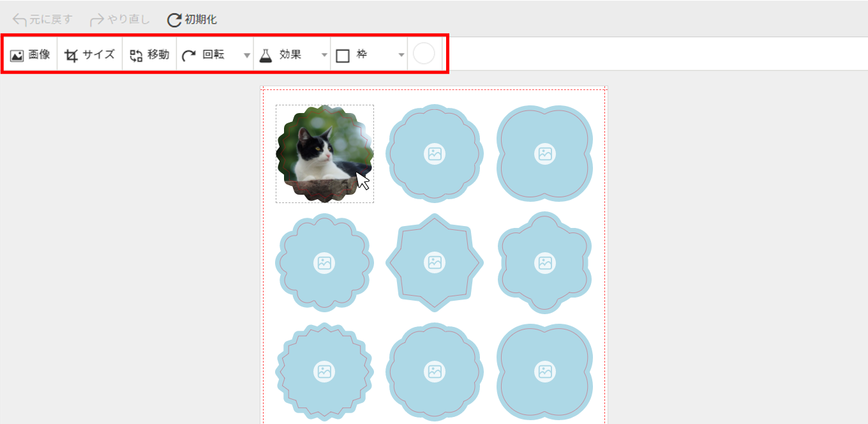Viewport: 868px width, 424px height.
Task: Add image to top-right clover placeholder
Action: click(544, 153)
